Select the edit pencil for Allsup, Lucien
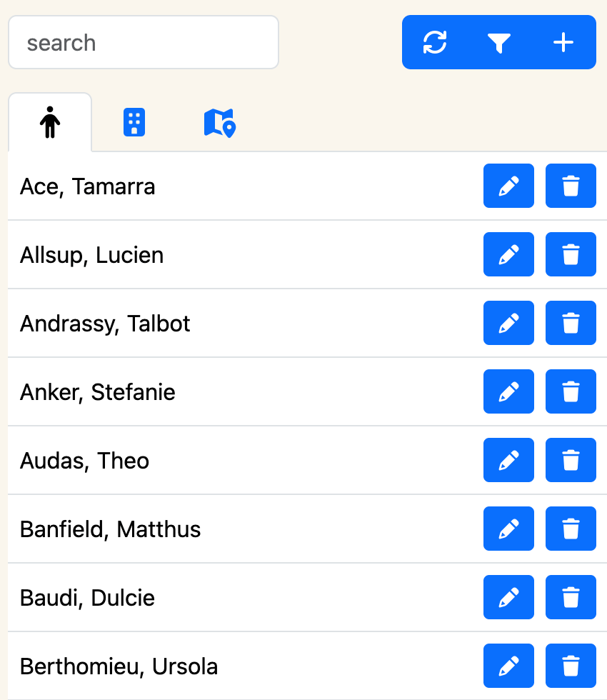This screenshot has width=607, height=700. point(508,254)
